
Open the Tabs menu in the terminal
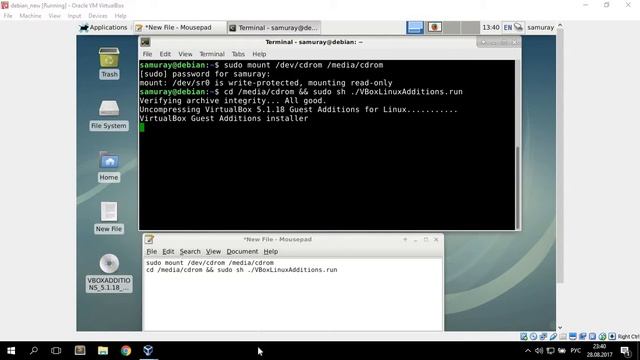[238, 54]
